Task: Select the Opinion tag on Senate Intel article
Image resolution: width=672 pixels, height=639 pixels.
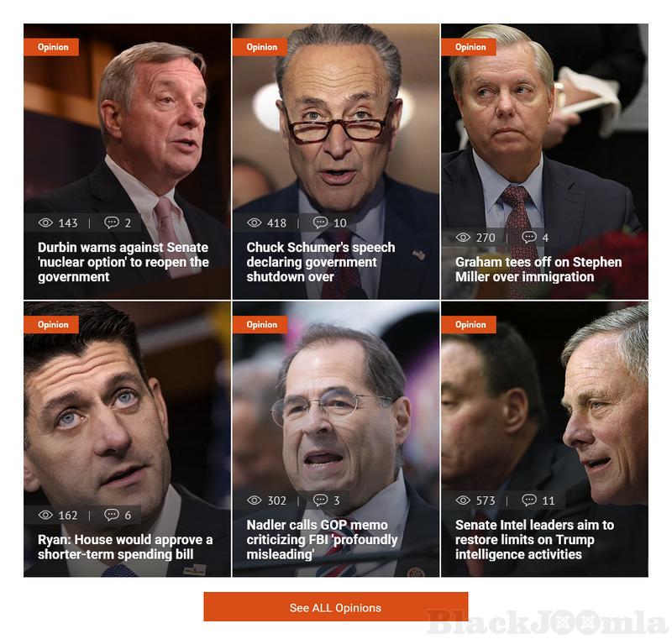Action: [x=469, y=325]
